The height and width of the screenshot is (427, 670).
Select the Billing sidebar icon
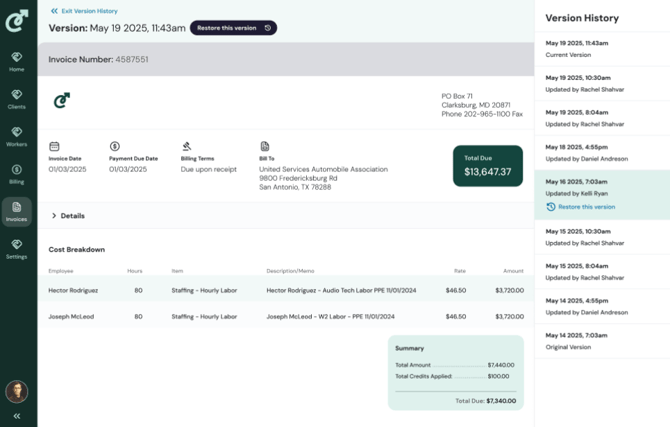pos(17,174)
